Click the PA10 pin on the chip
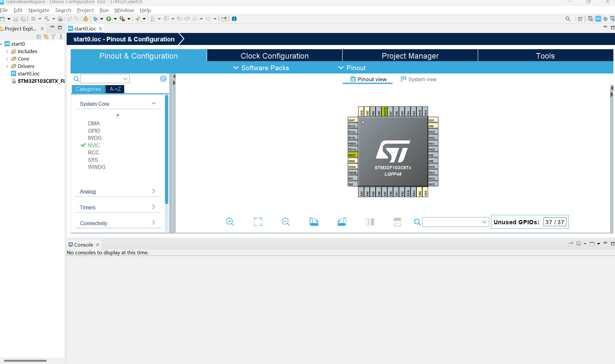This screenshot has width=615, height=364. click(x=433, y=149)
